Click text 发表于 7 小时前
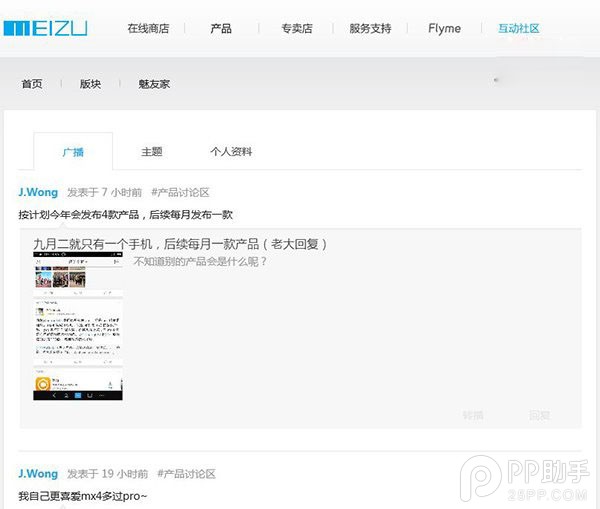This screenshot has width=600, height=509. coord(104,192)
